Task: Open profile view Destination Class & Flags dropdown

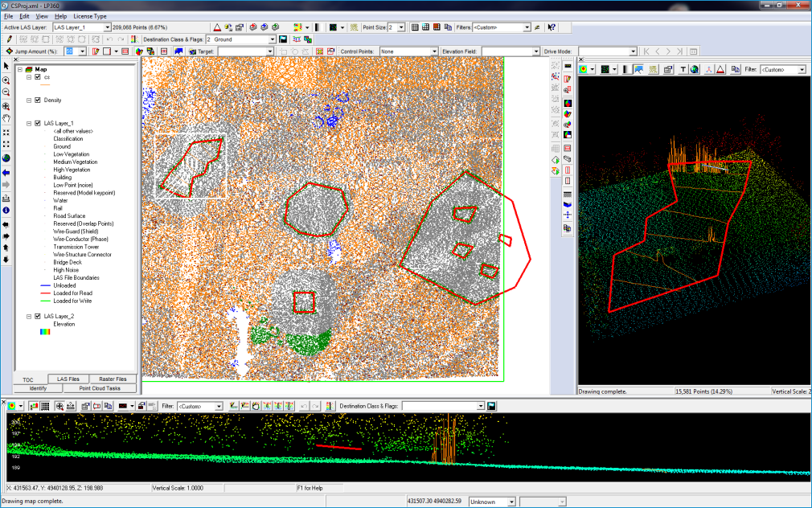Action: click(481, 406)
